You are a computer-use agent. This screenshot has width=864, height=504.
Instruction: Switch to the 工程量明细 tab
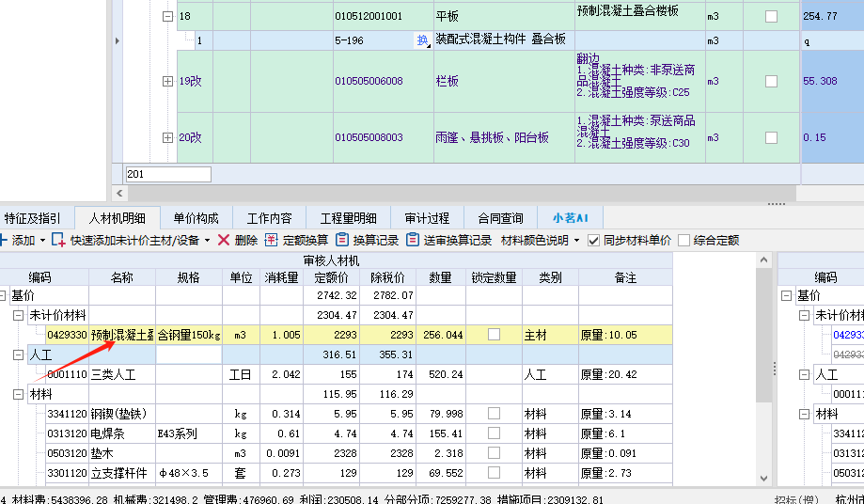(x=348, y=219)
